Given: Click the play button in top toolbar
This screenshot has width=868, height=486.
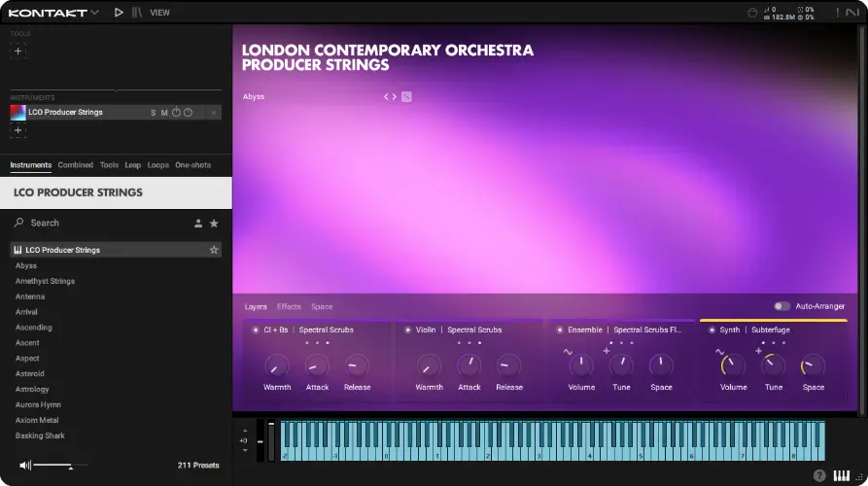Looking at the screenshot, I should 119,13.
